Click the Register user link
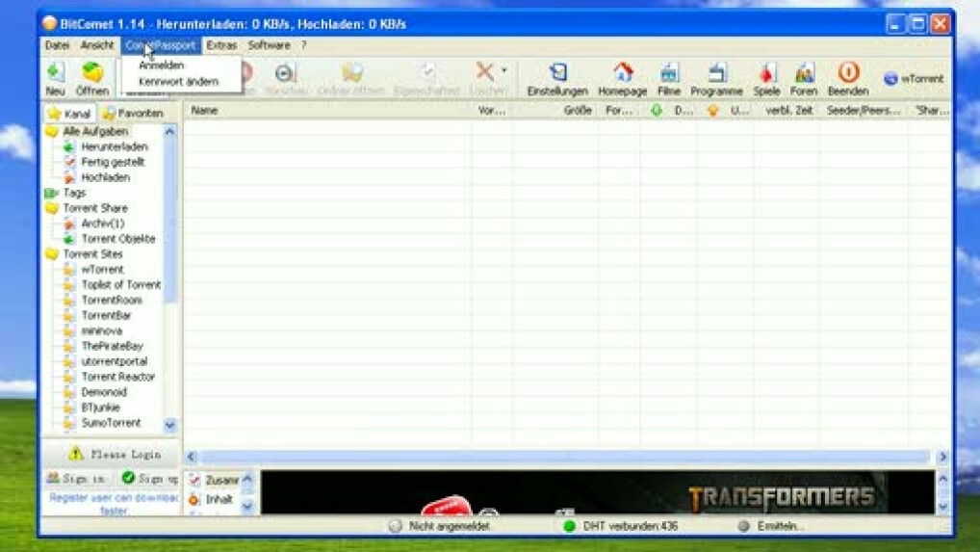The height and width of the screenshot is (552, 980). (113, 498)
